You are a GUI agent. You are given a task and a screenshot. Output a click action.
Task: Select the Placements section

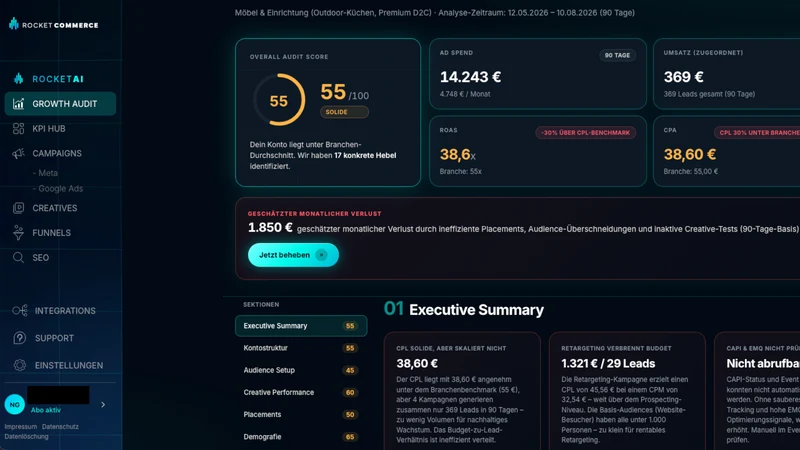coord(301,414)
